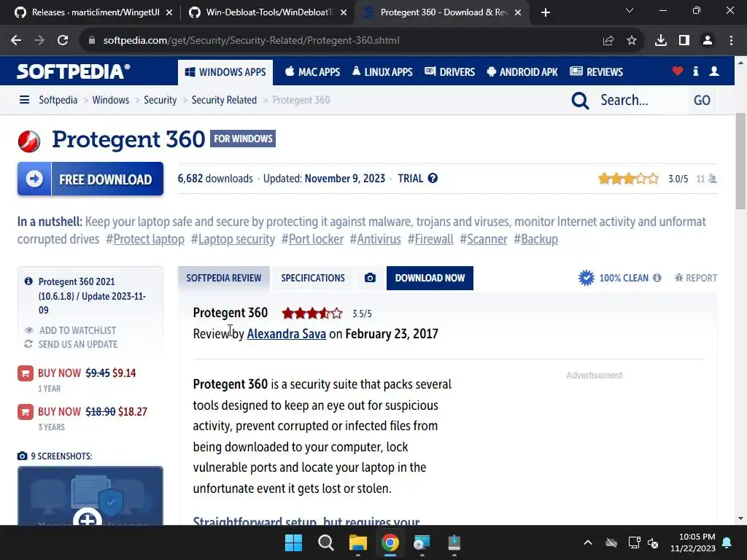
Task: Go to Security Related breadcrumb link
Action: point(224,100)
